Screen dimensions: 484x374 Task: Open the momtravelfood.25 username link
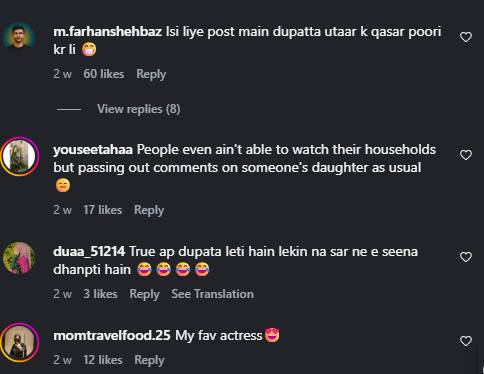point(112,335)
